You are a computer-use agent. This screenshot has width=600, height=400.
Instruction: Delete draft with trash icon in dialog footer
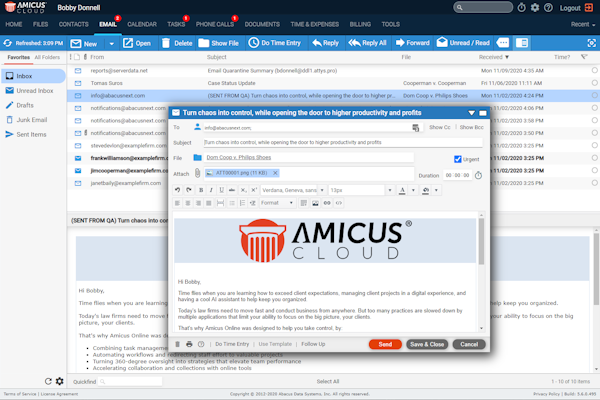(178, 344)
